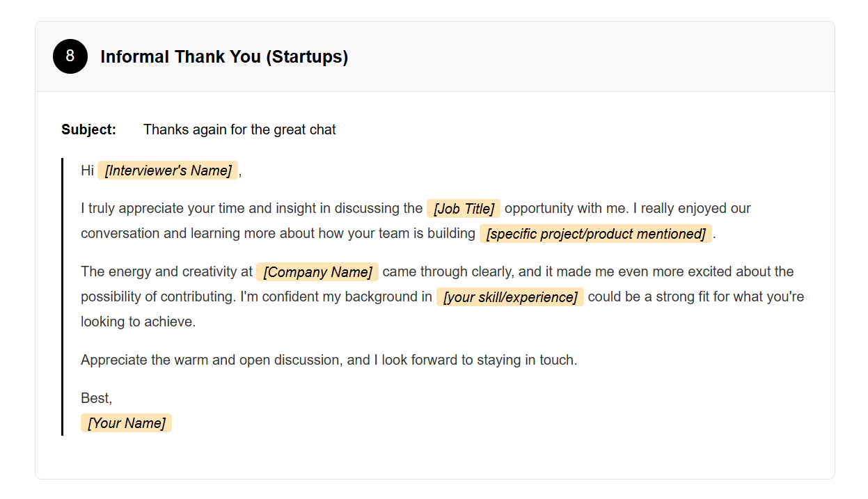
Task: Select the [Company Name] placeholder
Action: [317, 272]
